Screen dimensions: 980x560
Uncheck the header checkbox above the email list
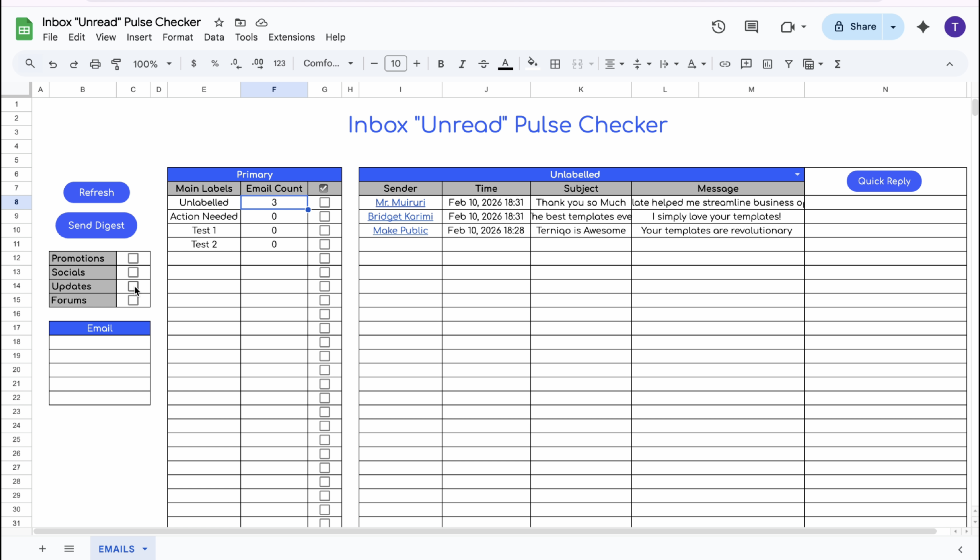[323, 188]
